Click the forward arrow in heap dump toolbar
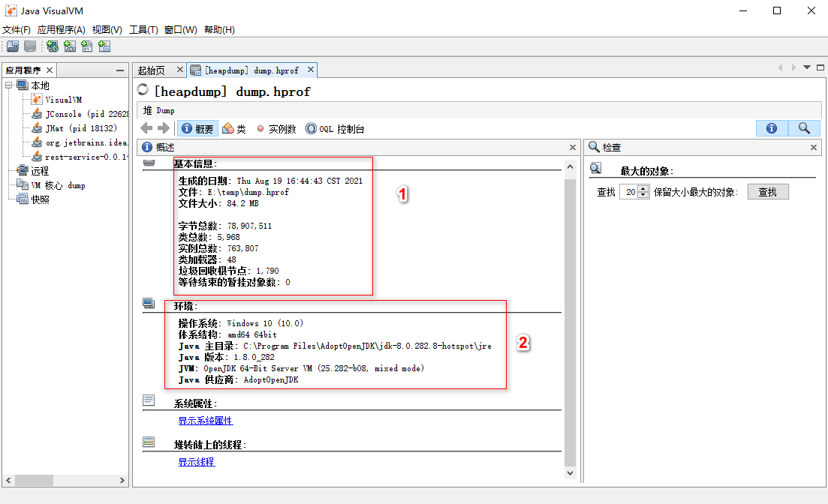 coord(164,128)
